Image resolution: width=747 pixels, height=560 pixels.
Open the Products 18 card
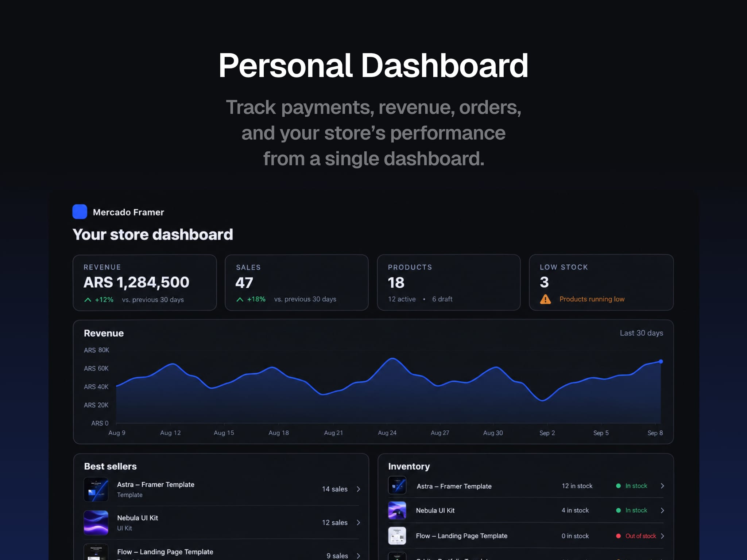[x=449, y=283]
